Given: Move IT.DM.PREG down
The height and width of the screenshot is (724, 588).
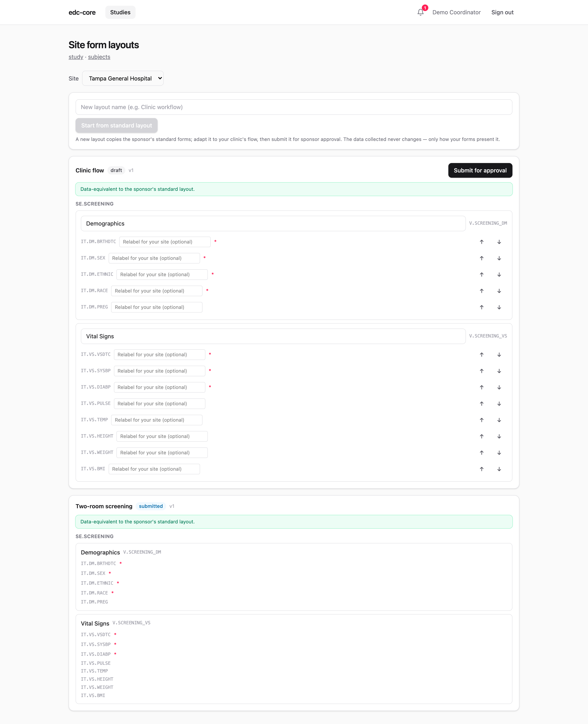Looking at the screenshot, I should pyautogui.click(x=499, y=307).
